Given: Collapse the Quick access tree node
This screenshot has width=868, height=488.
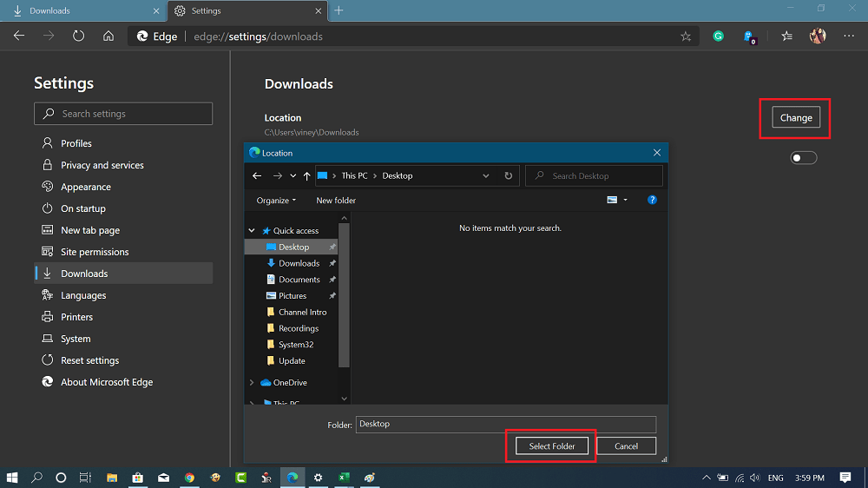Looking at the screenshot, I should point(252,230).
